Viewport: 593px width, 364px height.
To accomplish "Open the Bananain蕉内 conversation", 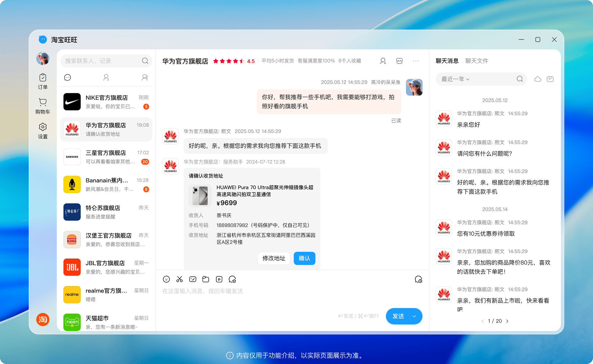I will [x=106, y=185].
